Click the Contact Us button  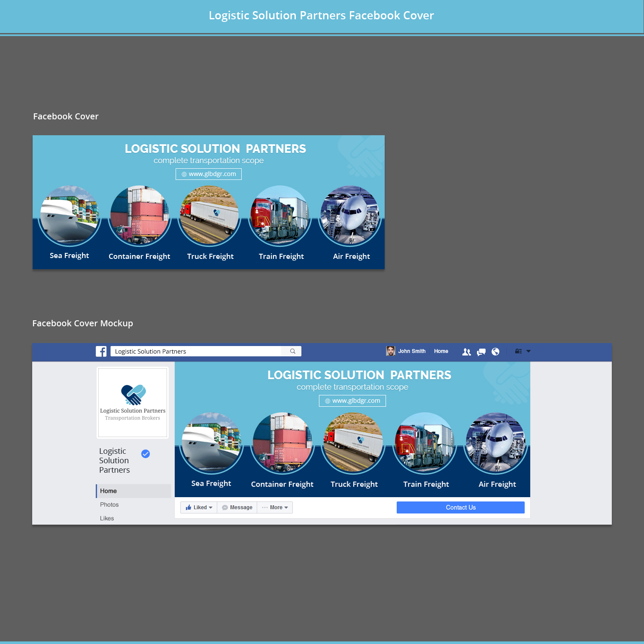pyautogui.click(x=461, y=507)
